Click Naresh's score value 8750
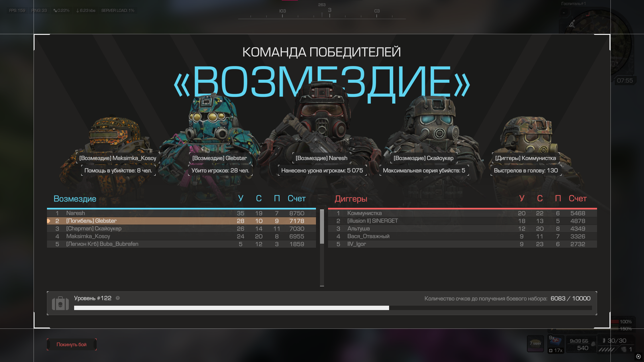The height and width of the screenshot is (362, 644). (297, 213)
